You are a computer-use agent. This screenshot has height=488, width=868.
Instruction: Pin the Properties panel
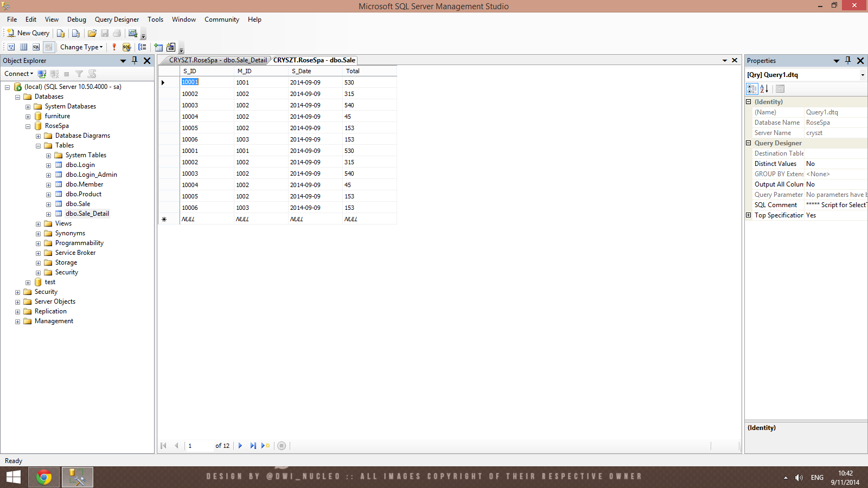tap(848, 61)
